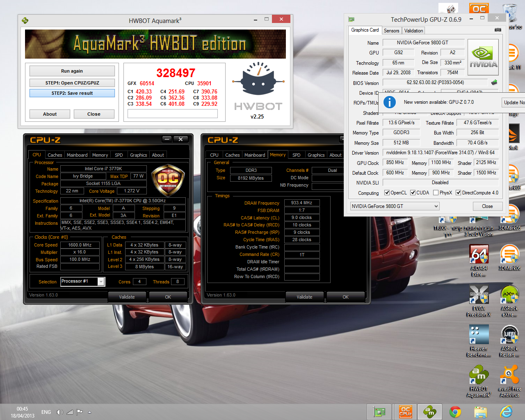
Task: Click Validate in the left CPU-Z window
Action: click(127, 297)
